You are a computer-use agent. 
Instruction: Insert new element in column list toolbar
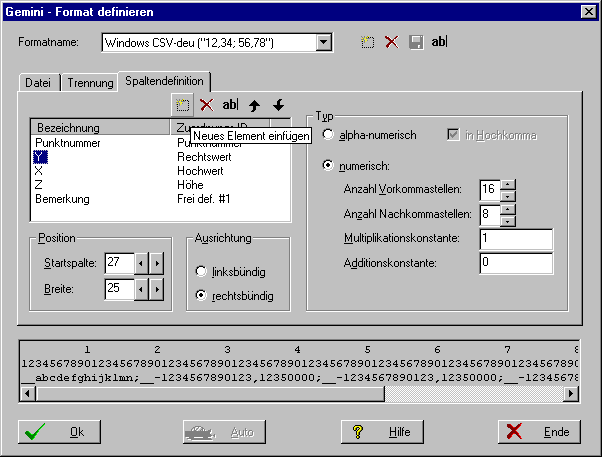pos(182,104)
